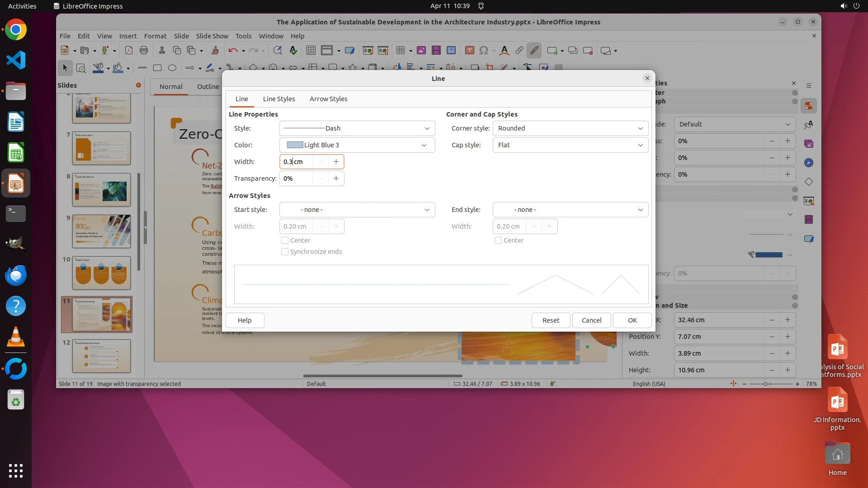
Task: Open the Slide Show menu
Action: (x=212, y=36)
